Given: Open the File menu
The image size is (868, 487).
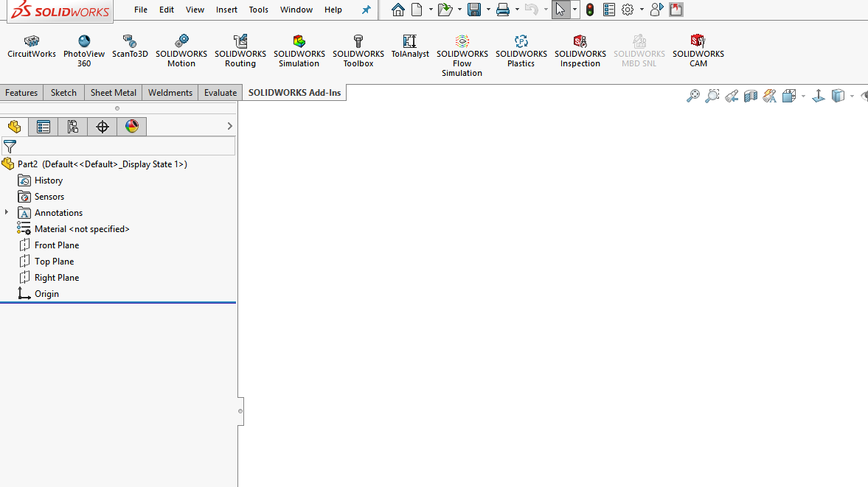Looking at the screenshot, I should click(x=141, y=10).
